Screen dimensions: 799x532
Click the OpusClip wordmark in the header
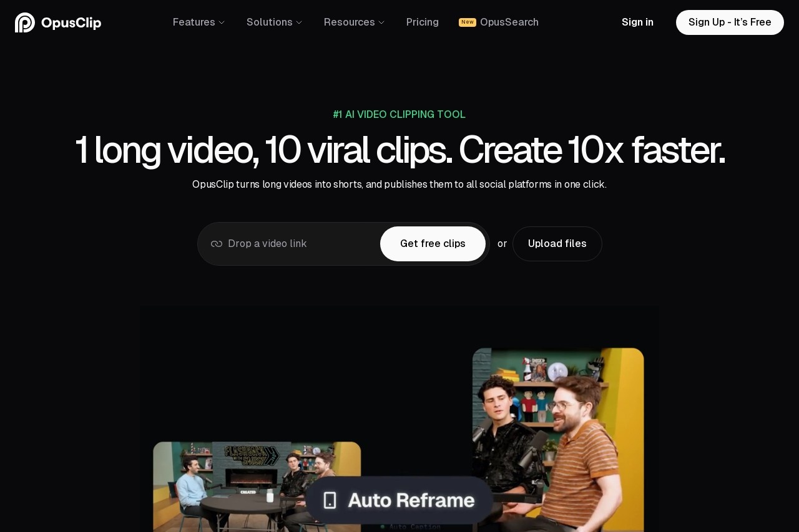click(71, 22)
